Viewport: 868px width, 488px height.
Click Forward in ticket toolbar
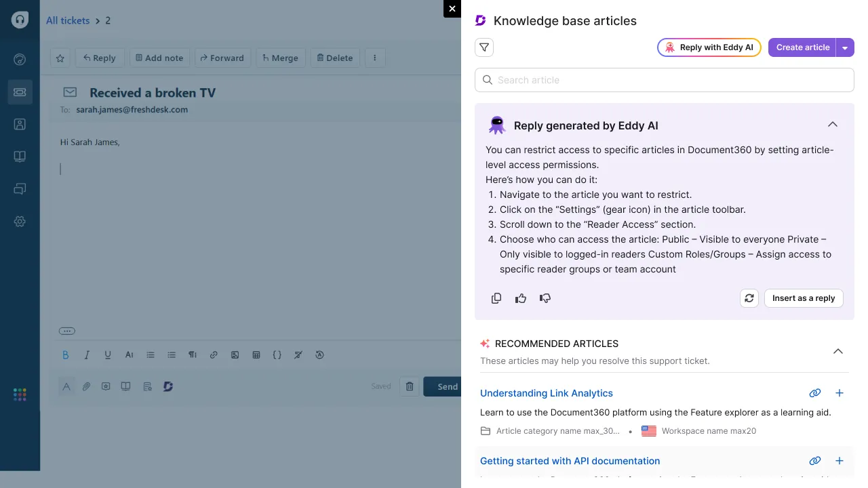(x=222, y=58)
